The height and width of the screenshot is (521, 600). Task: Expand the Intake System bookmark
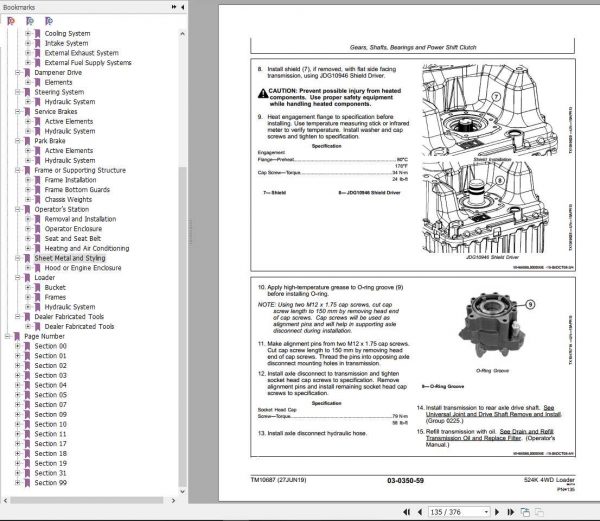tap(28, 43)
